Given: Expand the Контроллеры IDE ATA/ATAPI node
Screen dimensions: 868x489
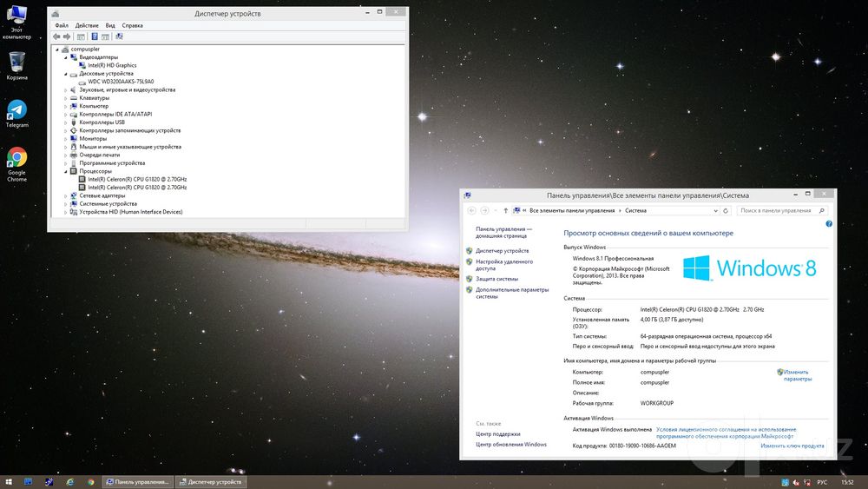Looking at the screenshot, I should tap(65, 114).
